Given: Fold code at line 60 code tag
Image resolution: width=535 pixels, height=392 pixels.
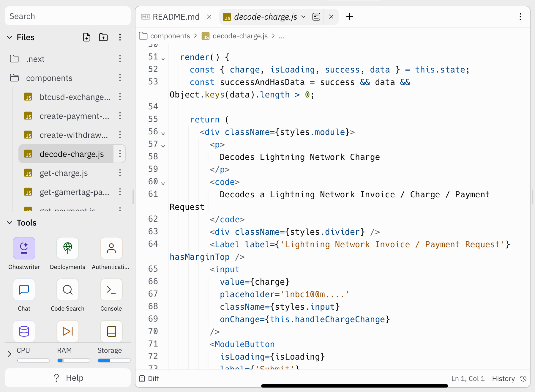Looking at the screenshot, I should pos(163,183).
